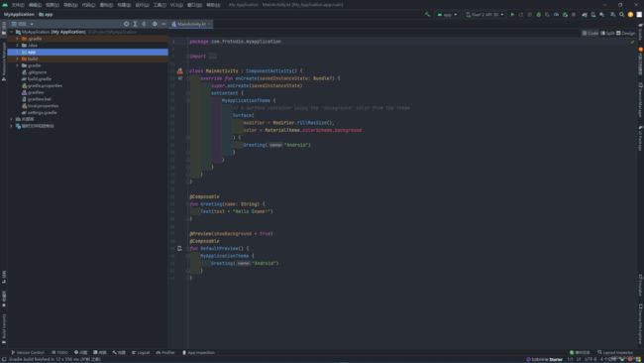Screen dimensions: 644x363
Task: Open the File menu
Action: 18,5
